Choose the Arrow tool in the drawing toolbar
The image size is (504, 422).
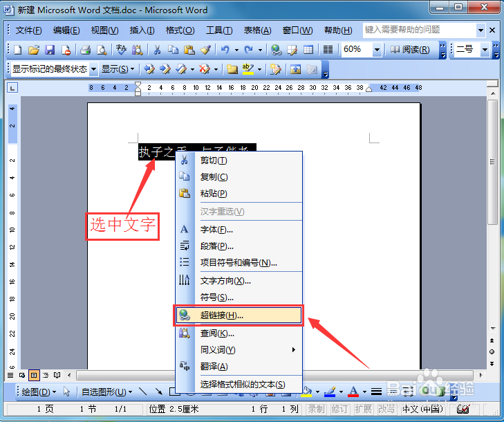(x=159, y=392)
